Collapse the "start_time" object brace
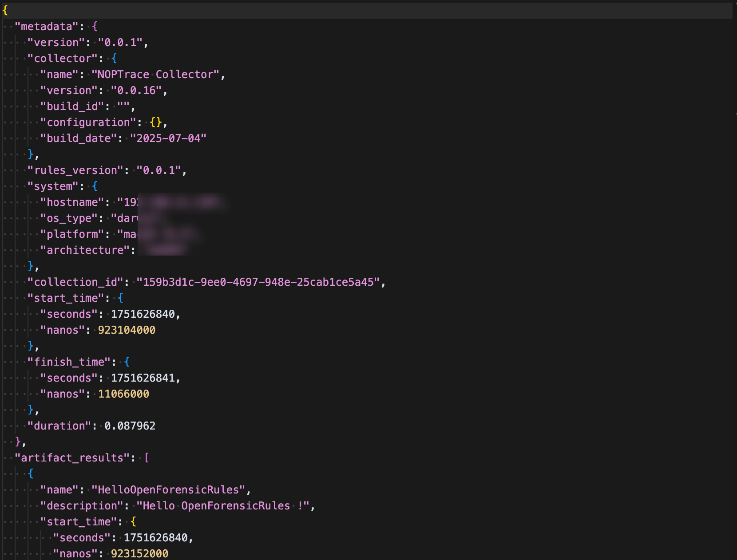737x560 pixels. pyautogui.click(x=120, y=298)
